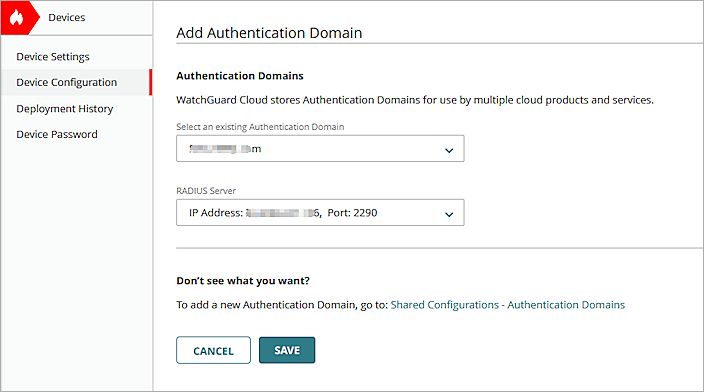Open the existing Authentication Domain dropdown
Image resolution: width=704 pixels, height=392 pixels.
coord(320,149)
